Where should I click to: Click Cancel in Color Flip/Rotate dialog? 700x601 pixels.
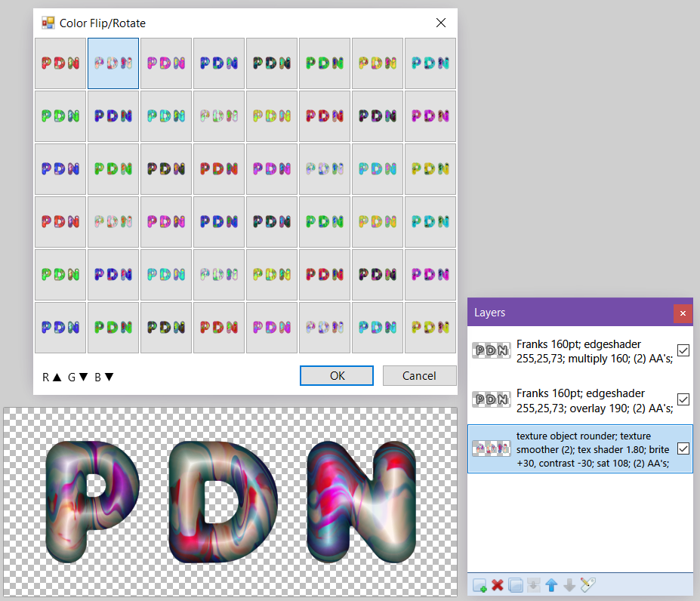point(419,375)
